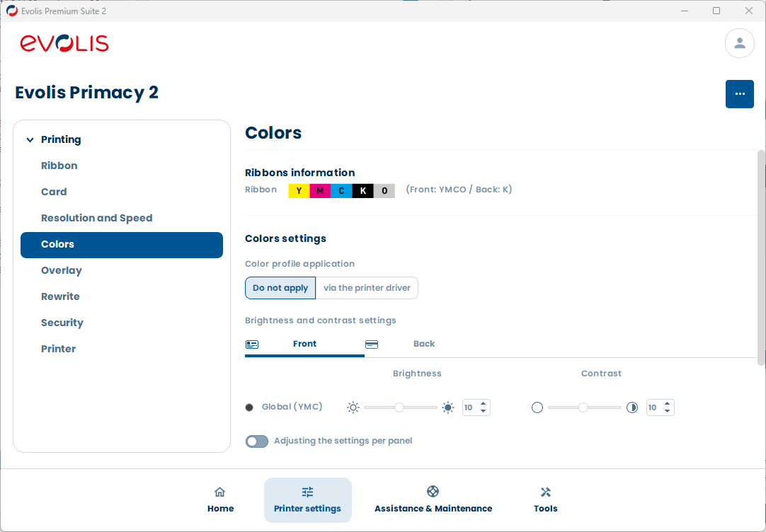766x532 pixels.
Task: Click the low brightness sun icon
Action: (353, 407)
